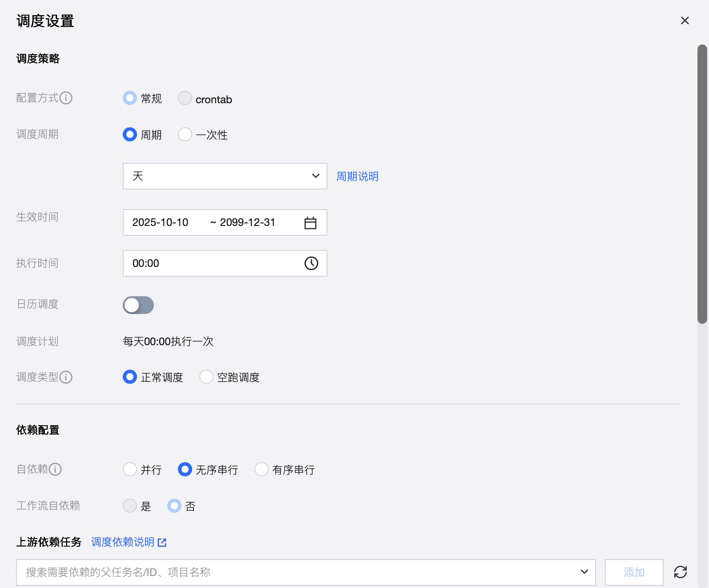Viewport: 709px width, 588px height.
Task: Click refresh icon beside 添加 button
Action: point(680,572)
